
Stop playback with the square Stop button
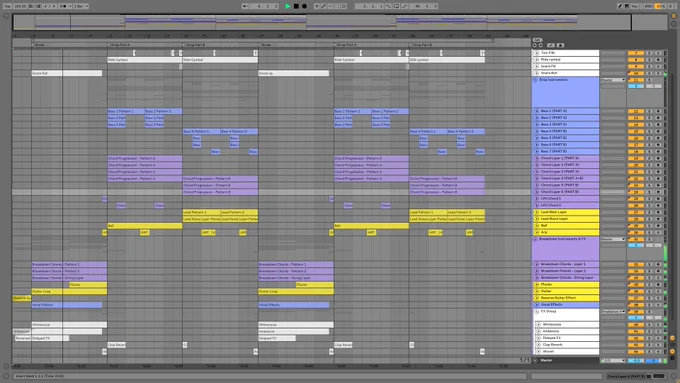(296, 6)
